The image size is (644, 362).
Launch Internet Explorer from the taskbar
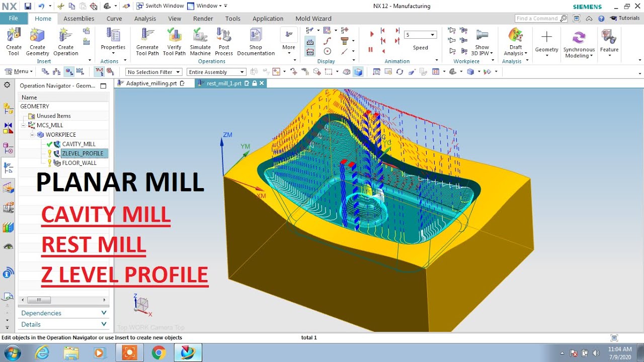(x=43, y=353)
